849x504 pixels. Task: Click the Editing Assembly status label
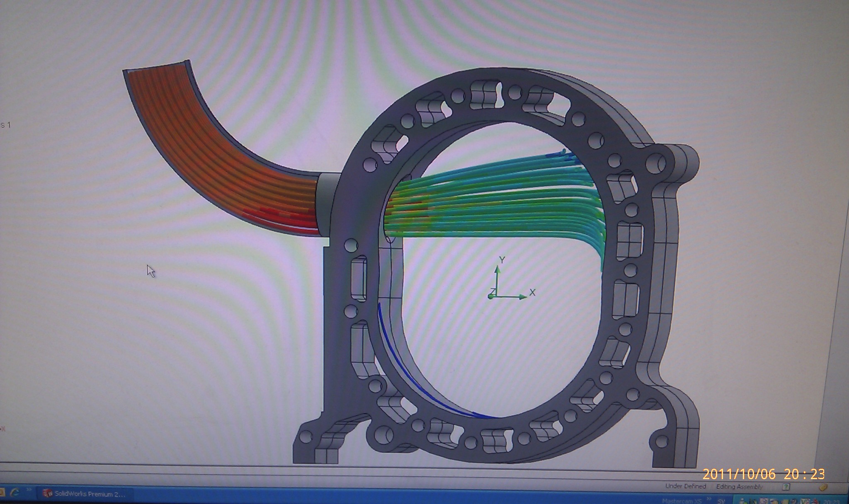point(739,487)
